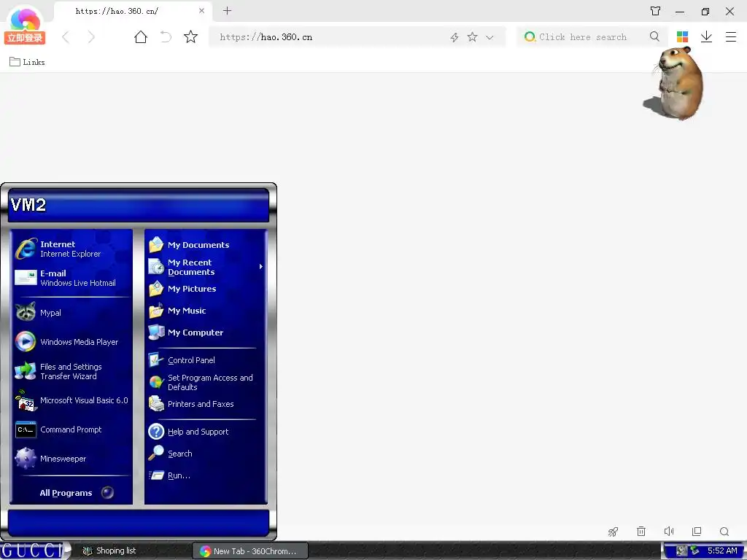
Task: Launch Mypal from Start menu
Action: 71,312
